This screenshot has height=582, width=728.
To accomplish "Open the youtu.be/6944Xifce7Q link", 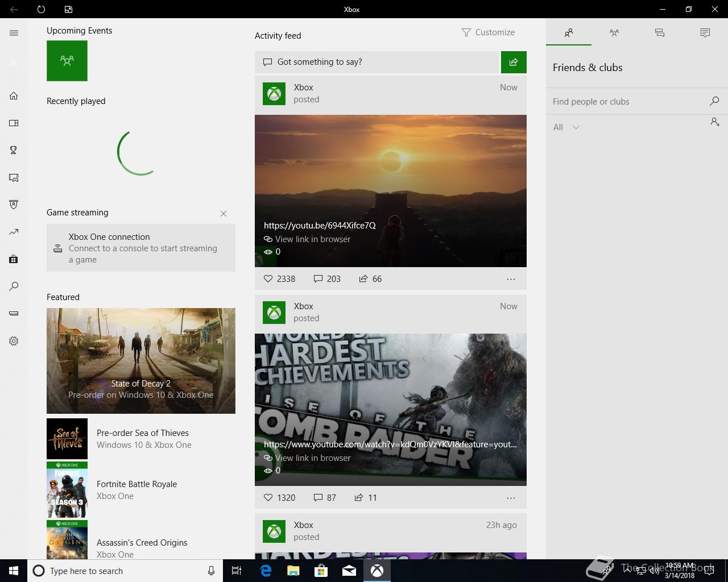I will [320, 225].
